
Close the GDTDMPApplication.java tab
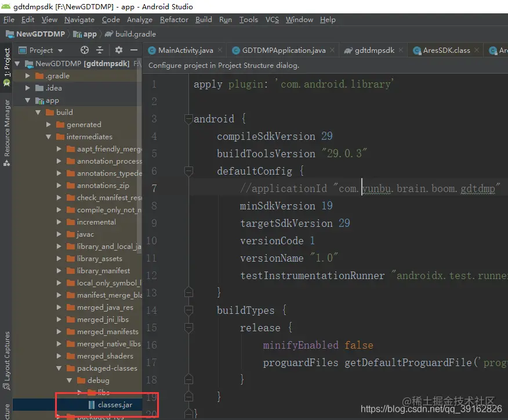tap(332, 50)
